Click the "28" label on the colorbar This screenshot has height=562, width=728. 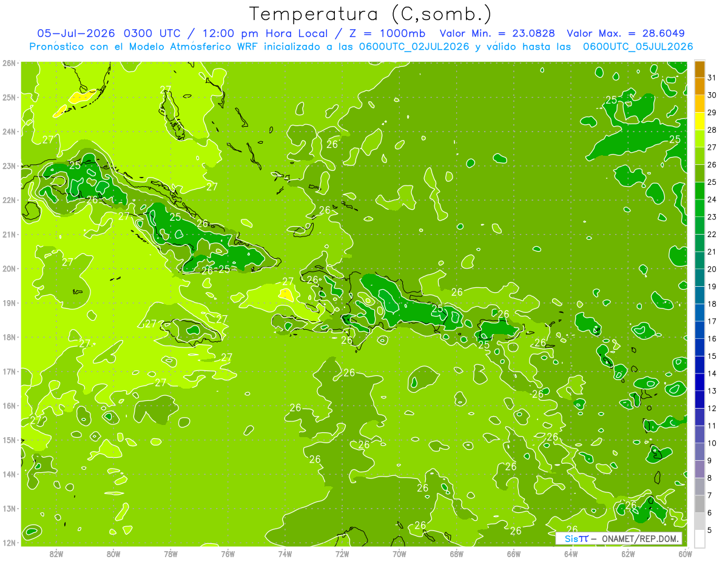(712, 130)
